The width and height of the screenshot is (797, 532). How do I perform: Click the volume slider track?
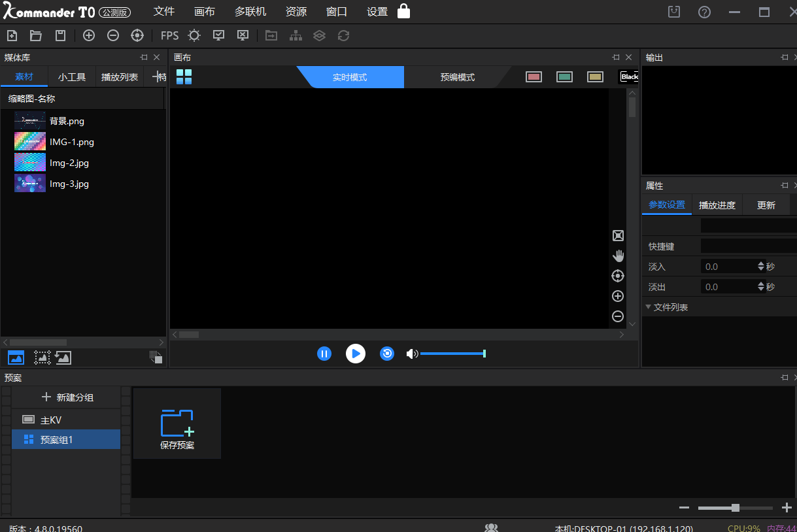point(451,354)
